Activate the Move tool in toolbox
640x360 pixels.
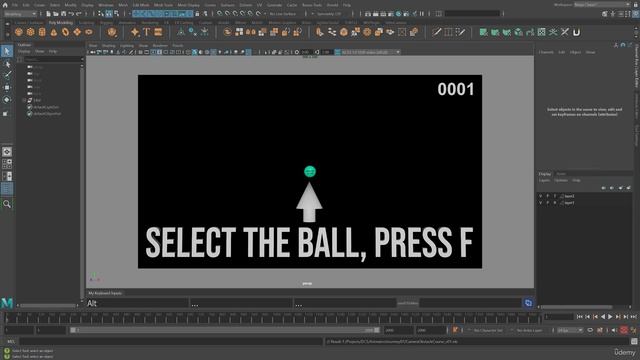click(7, 87)
